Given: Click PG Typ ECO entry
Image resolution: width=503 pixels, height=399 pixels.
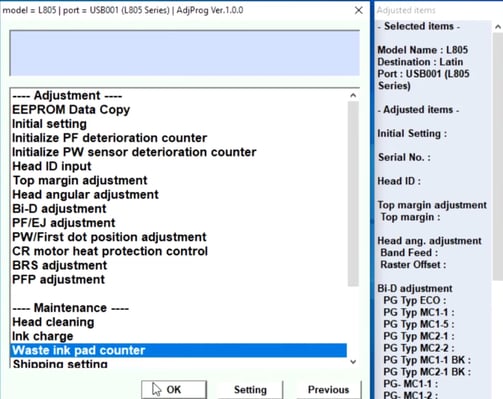Looking at the screenshot, I should click(x=415, y=300).
